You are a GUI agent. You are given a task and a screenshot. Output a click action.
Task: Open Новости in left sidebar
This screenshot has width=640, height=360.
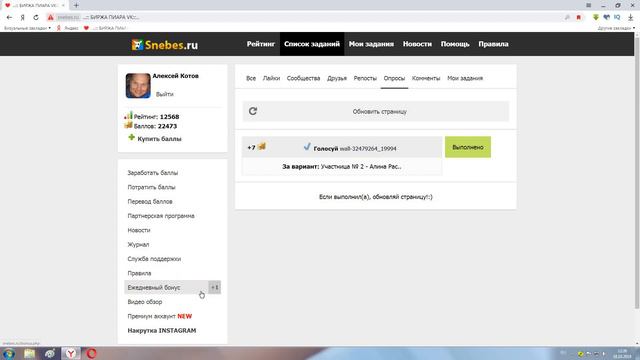139,230
